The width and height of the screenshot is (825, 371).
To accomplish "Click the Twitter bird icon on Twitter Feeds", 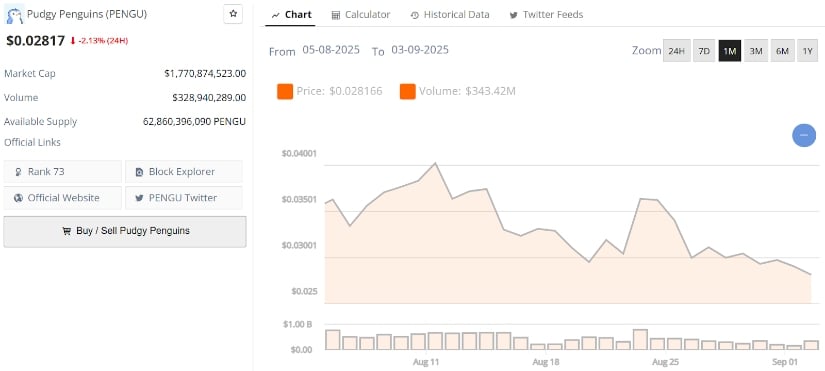I will [514, 15].
